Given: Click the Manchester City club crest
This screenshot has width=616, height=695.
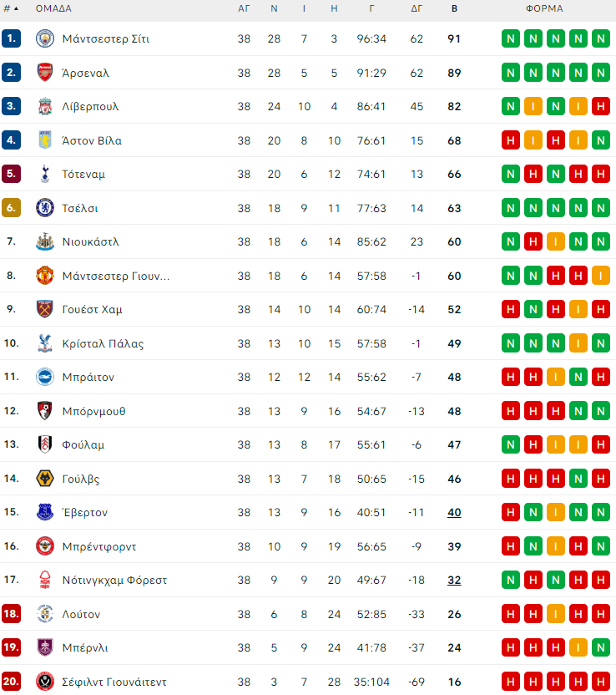Looking at the screenshot, I should 44,38.
